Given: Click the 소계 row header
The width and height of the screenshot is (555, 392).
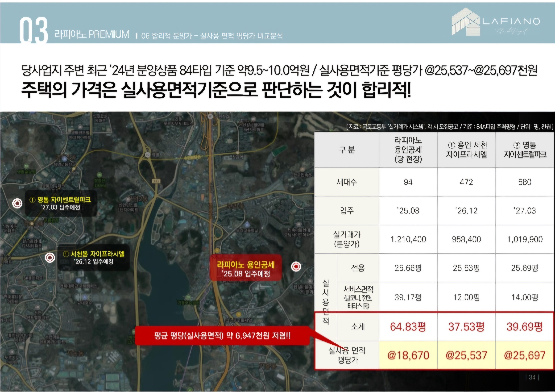Looking at the screenshot, I should 358,327.
